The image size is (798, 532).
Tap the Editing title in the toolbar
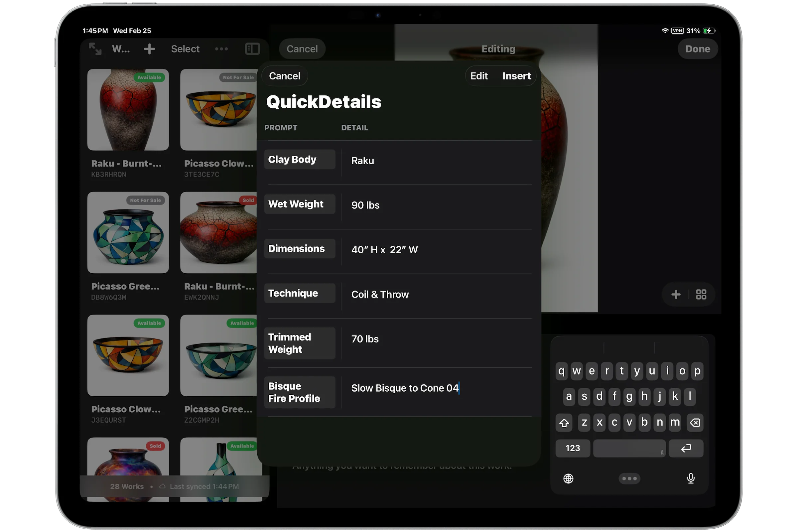pyautogui.click(x=498, y=49)
